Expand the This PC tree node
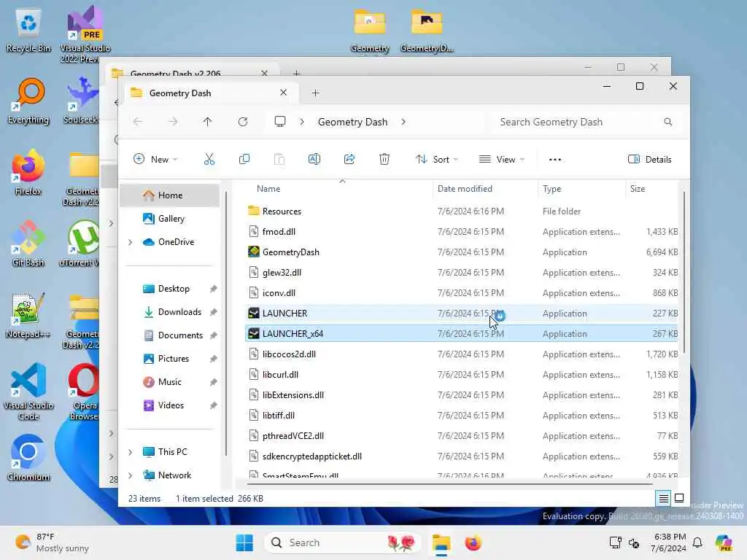This screenshot has height=560, width=747. point(131,452)
